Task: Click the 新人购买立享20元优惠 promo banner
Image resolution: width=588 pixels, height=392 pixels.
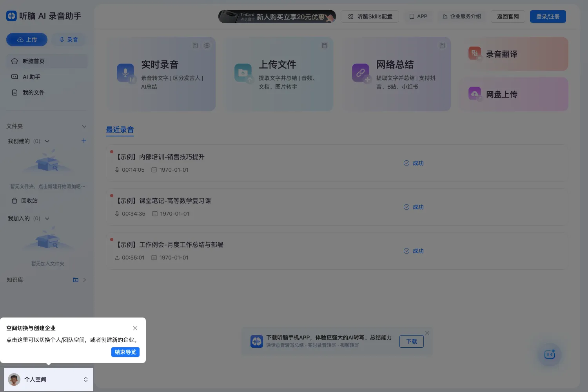Action: (277, 16)
